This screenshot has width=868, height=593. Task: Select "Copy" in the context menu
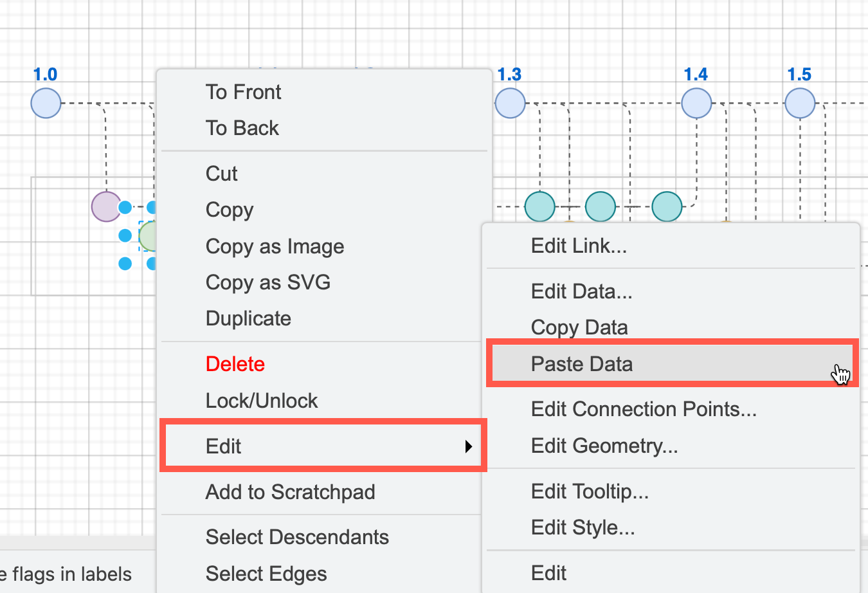pyautogui.click(x=229, y=210)
